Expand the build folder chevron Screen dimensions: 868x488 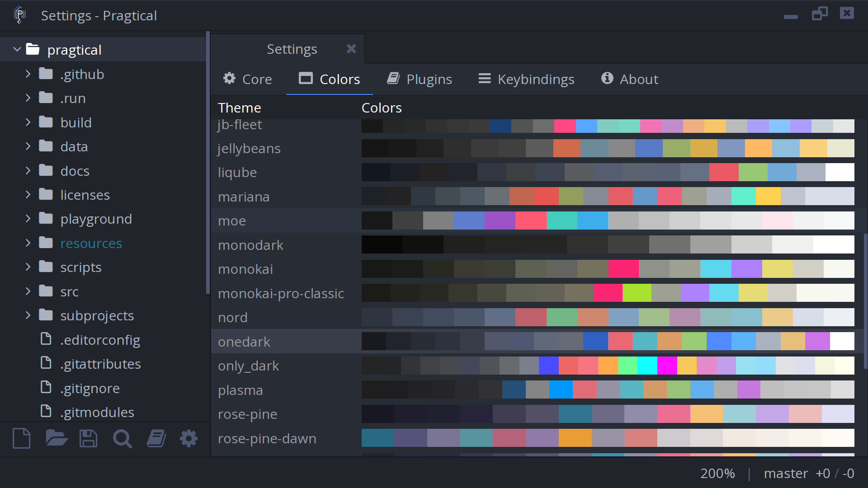(x=28, y=122)
